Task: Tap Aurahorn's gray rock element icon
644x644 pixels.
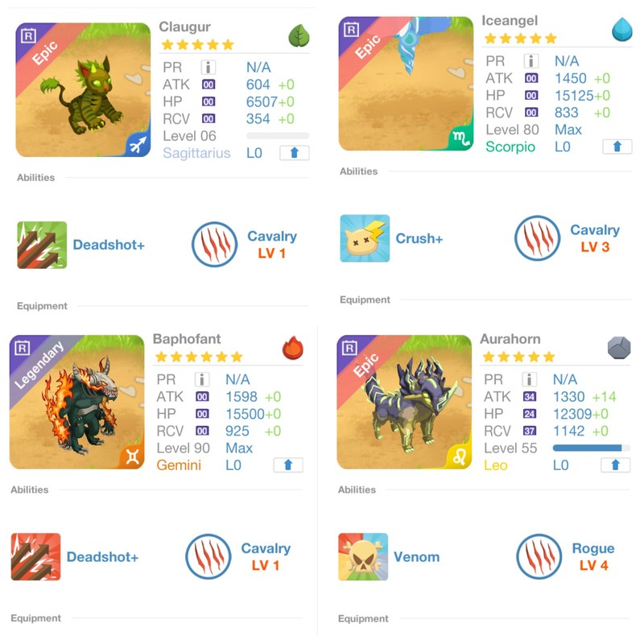Action: point(619,348)
